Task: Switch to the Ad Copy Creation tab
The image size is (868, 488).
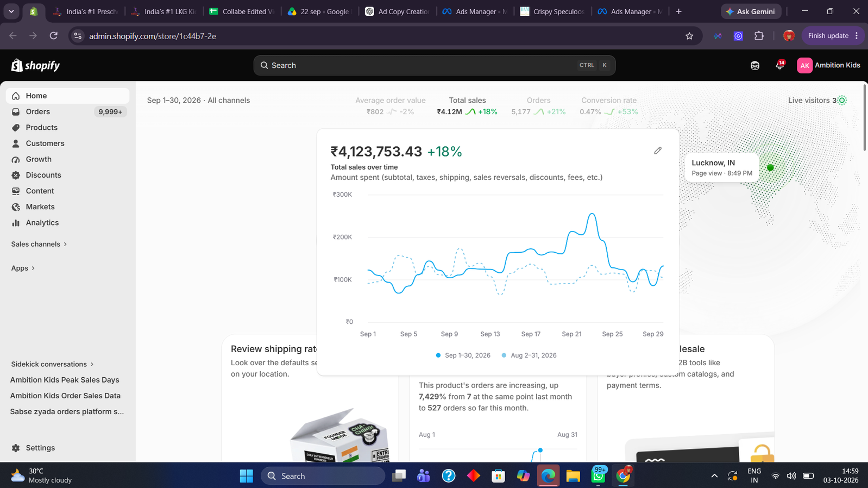Action: click(398, 11)
